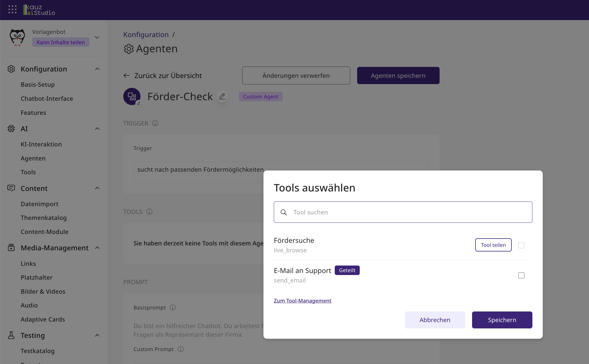Click the Konfiguration gear icon in sidebar

[11, 69]
